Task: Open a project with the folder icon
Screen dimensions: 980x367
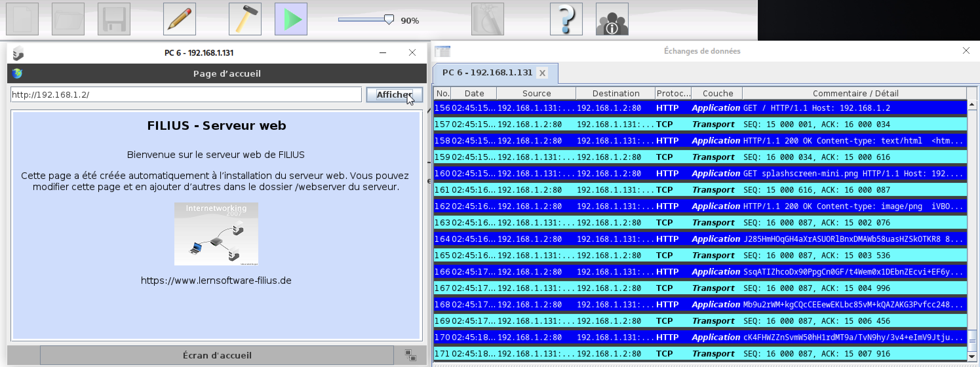Action: pos(68,19)
